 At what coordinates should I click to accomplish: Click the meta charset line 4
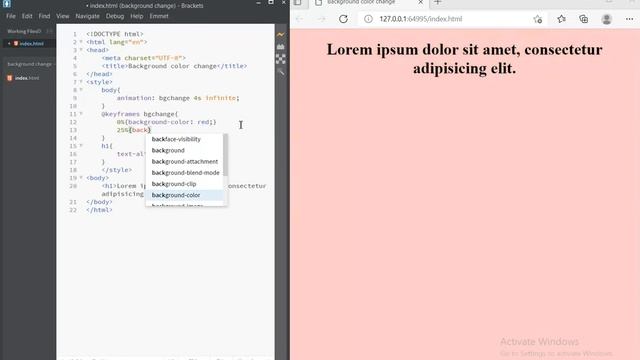click(144, 58)
